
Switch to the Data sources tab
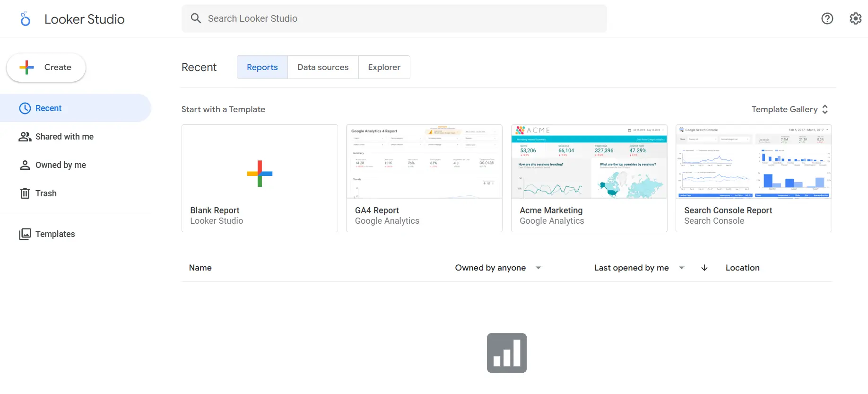[x=323, y=67]
